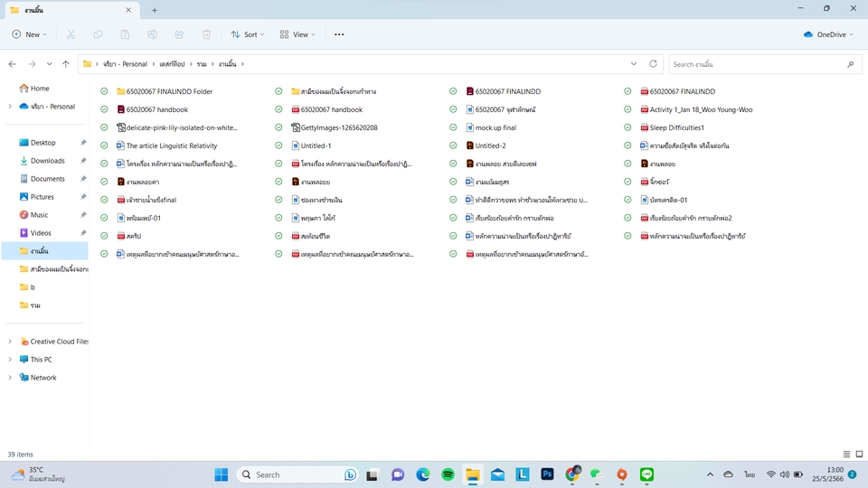Click the Paste clipboard icon

click(125, 34)
